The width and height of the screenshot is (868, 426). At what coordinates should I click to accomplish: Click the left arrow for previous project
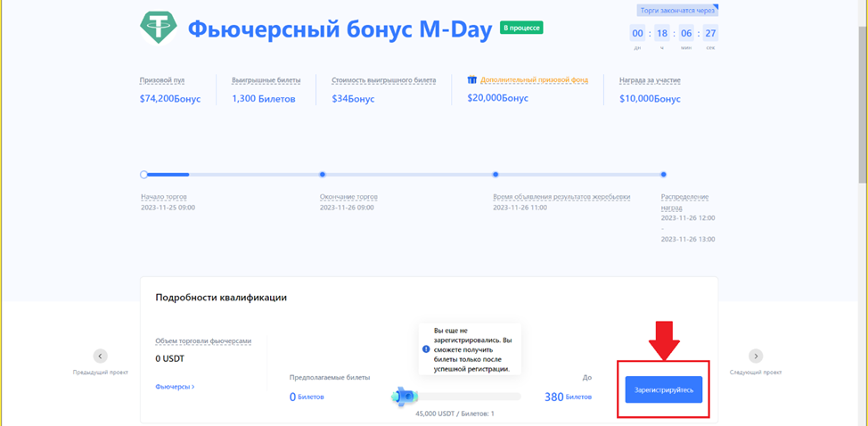[101, 356]
